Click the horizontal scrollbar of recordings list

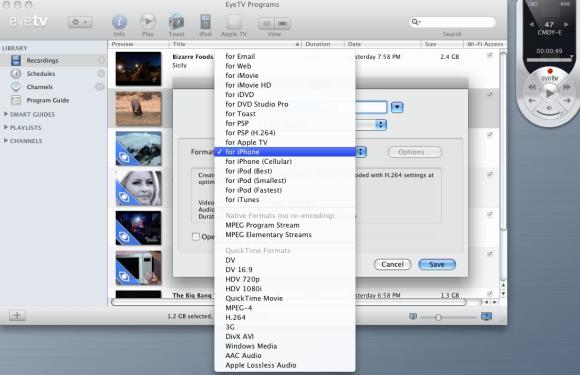coord(288,302)
